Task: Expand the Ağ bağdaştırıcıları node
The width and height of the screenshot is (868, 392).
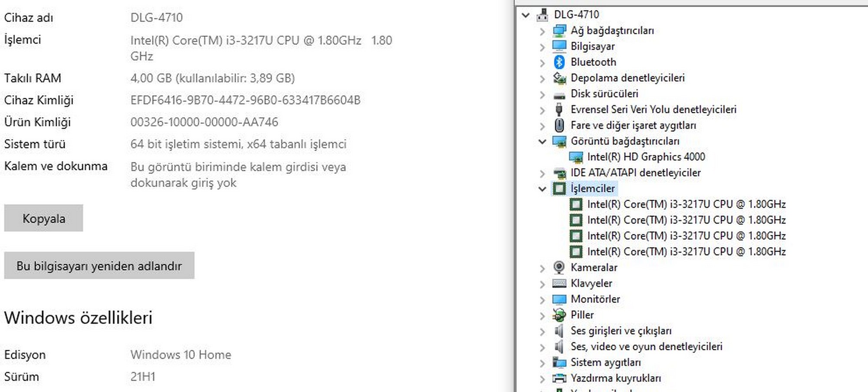Action: tap(542, 31)
